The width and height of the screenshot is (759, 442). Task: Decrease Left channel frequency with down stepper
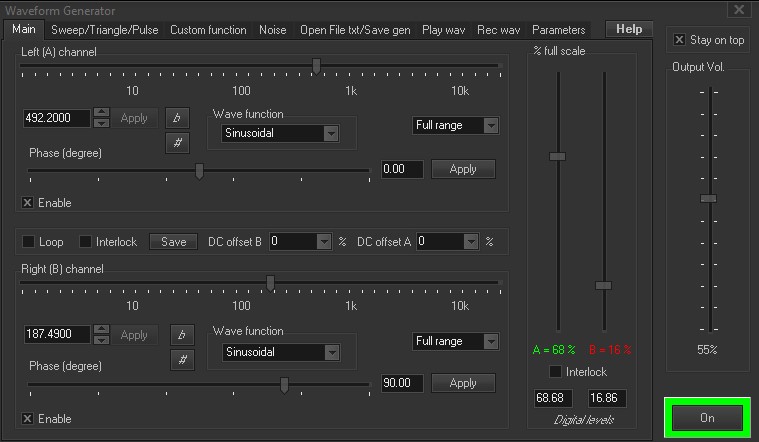click(x=101, y=123)
